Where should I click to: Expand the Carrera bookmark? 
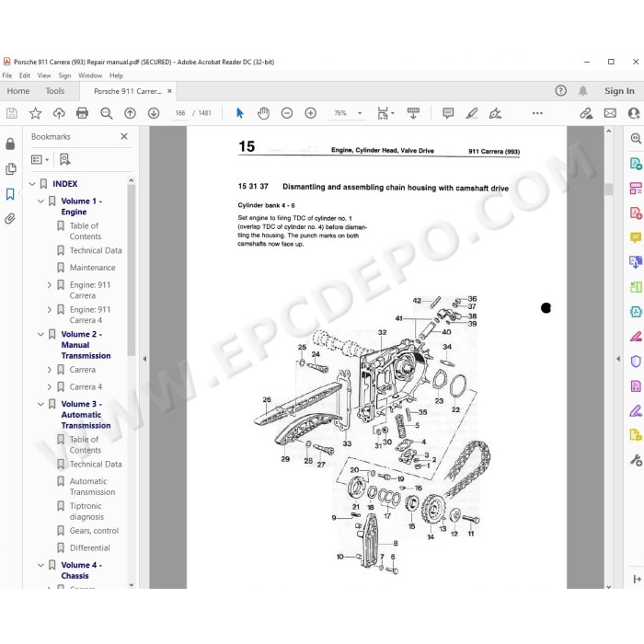click(50, 370)
